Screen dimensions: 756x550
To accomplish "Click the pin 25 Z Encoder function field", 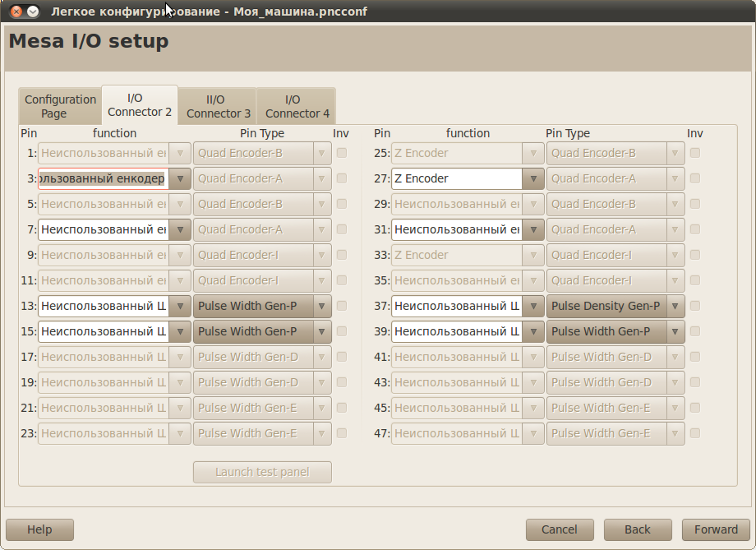I will (x=457, y=153).
